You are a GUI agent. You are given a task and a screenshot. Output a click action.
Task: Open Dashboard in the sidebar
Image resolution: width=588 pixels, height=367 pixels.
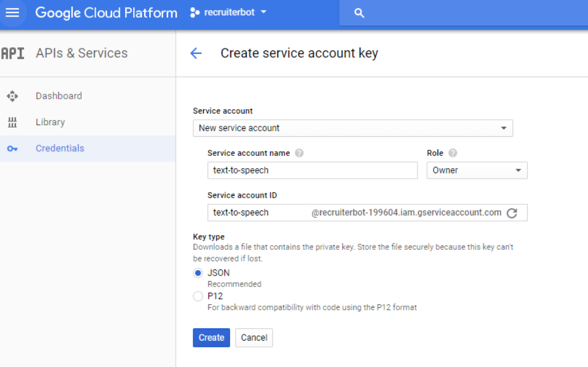tap(88, 96)
